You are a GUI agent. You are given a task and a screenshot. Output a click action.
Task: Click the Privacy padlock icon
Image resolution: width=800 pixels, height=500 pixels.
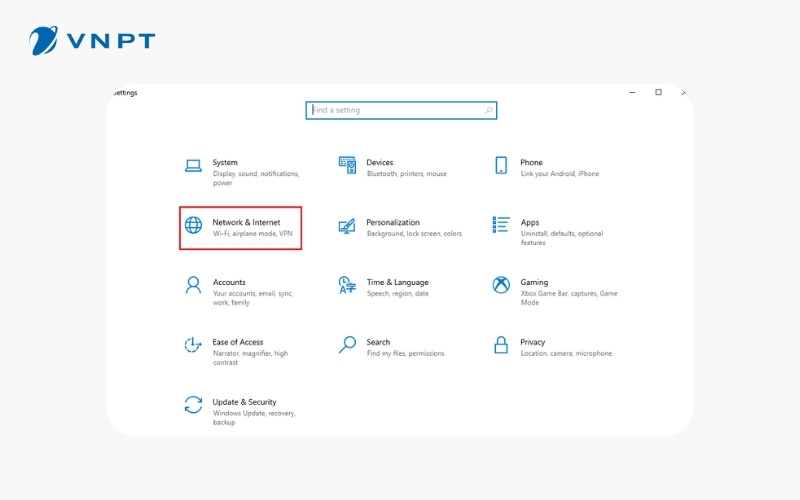[501, 345]
